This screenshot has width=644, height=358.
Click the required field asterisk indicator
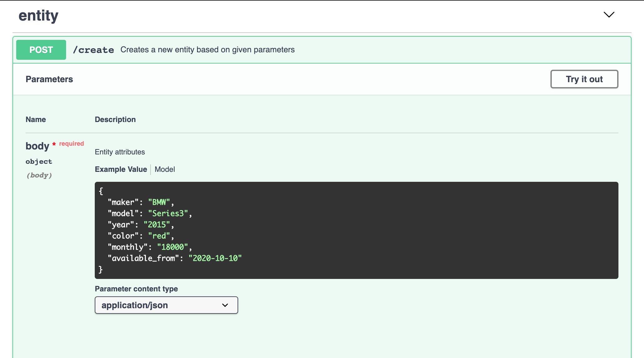click(x=54, y=145)
